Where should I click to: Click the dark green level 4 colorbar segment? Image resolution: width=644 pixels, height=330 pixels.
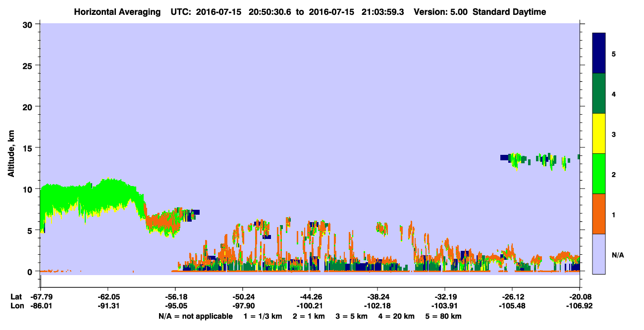599,94
